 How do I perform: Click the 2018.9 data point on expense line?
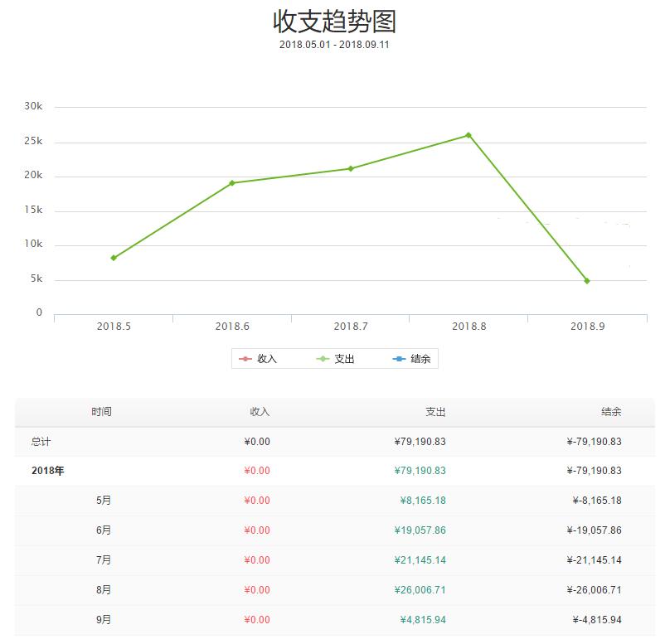pyautogui.click(x=588, y=281)
